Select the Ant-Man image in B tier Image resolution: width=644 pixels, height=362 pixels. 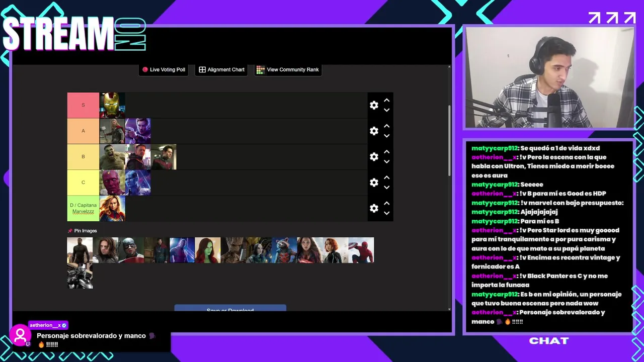coord(164,156)
